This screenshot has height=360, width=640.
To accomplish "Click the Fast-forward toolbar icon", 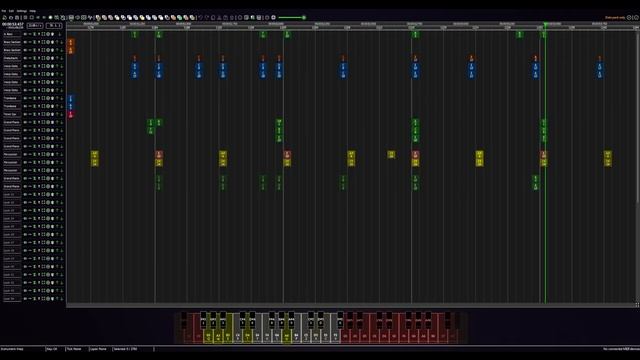I will pyautogui.click(x=44, y=18).
